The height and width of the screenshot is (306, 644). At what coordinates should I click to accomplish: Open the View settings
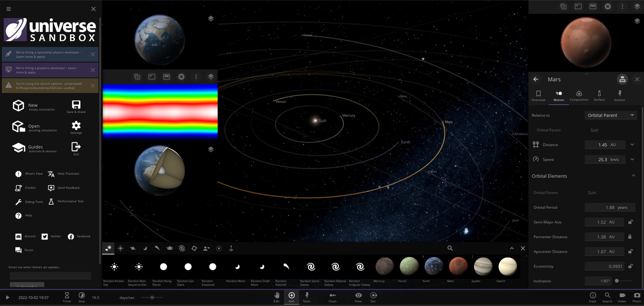358,297
